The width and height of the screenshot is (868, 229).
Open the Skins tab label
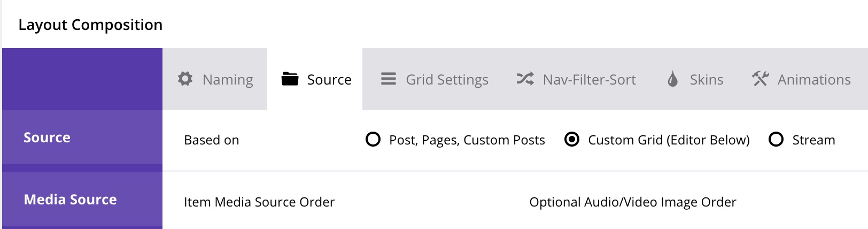[706, 80]
